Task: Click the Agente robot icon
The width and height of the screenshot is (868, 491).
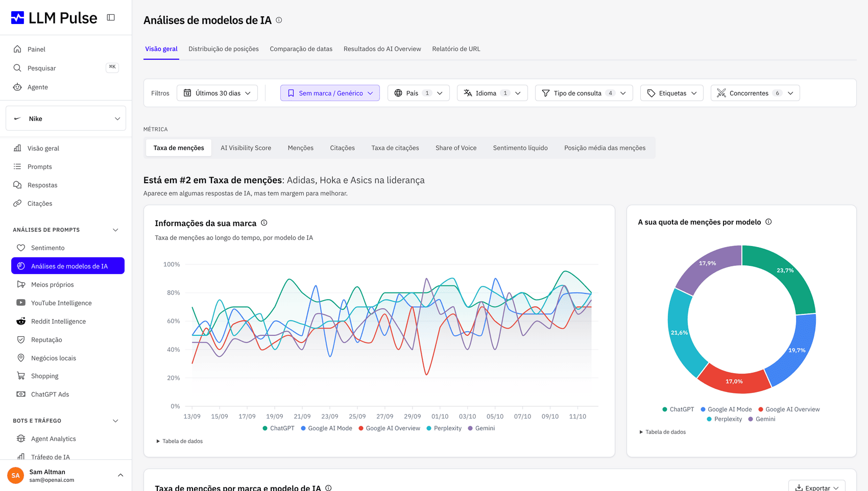Action: (17, 87)
